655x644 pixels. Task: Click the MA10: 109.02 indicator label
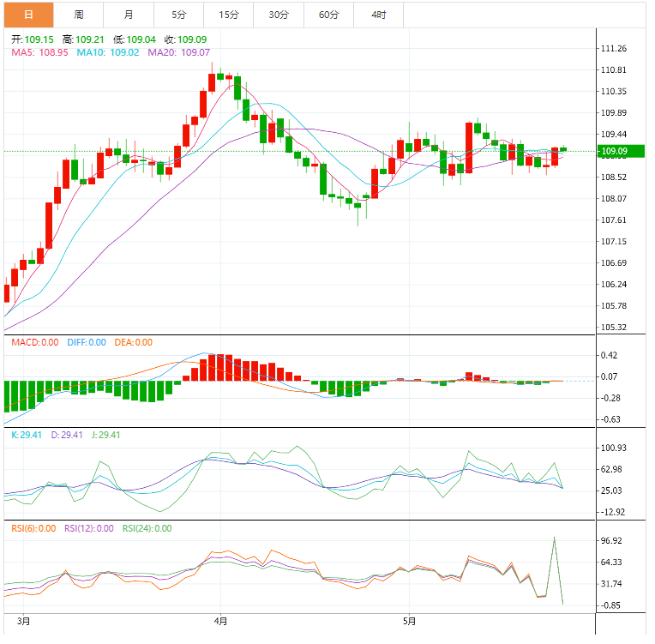click(108, 53)
